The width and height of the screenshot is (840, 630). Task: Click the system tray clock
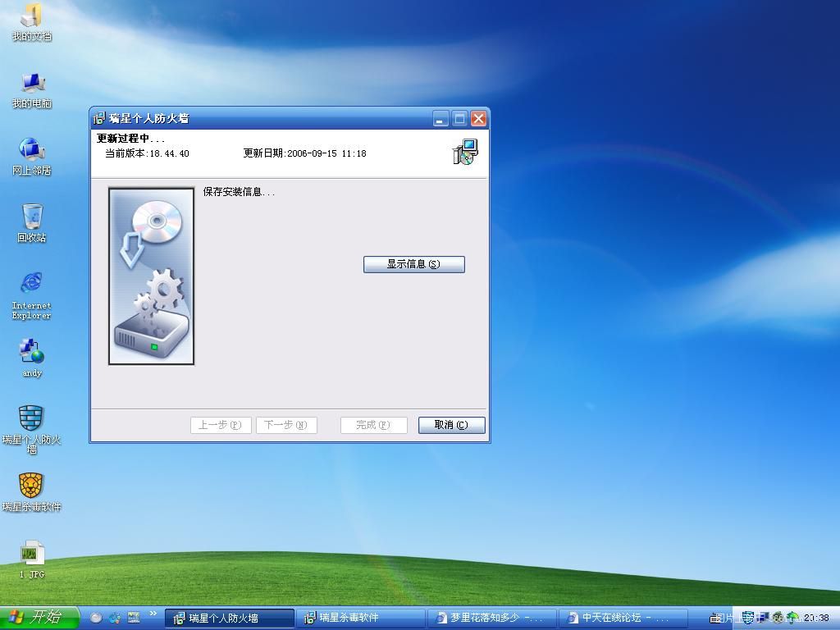pyautogui.click(x=816, y=618)
